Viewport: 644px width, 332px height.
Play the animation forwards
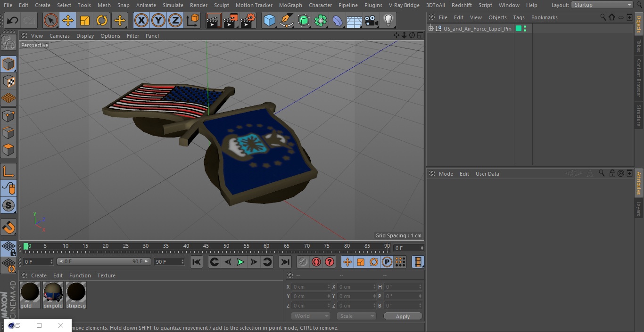[x=240, y=262]
